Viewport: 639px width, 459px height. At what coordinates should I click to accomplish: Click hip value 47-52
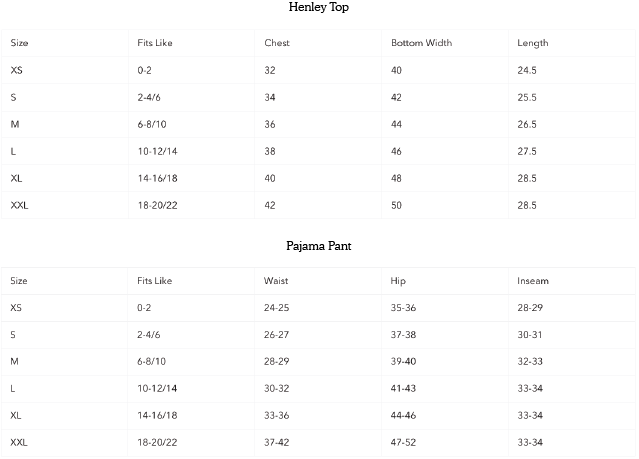[x=404, y=442]
